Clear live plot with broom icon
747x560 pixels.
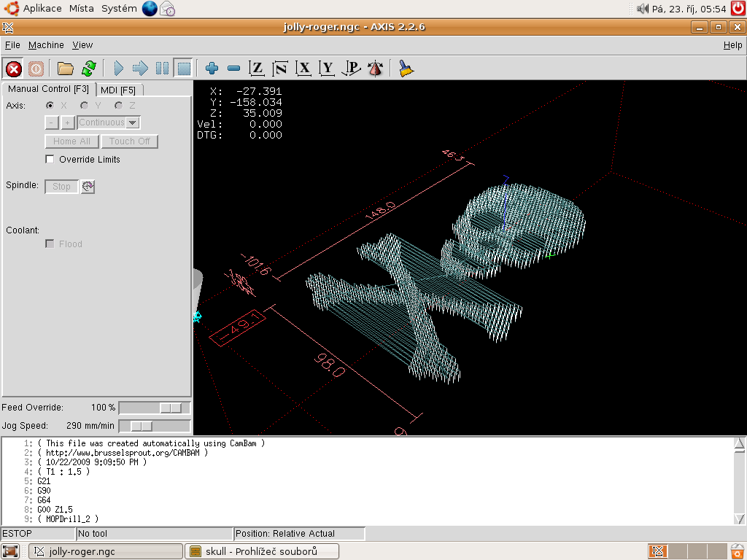point(406,69)
